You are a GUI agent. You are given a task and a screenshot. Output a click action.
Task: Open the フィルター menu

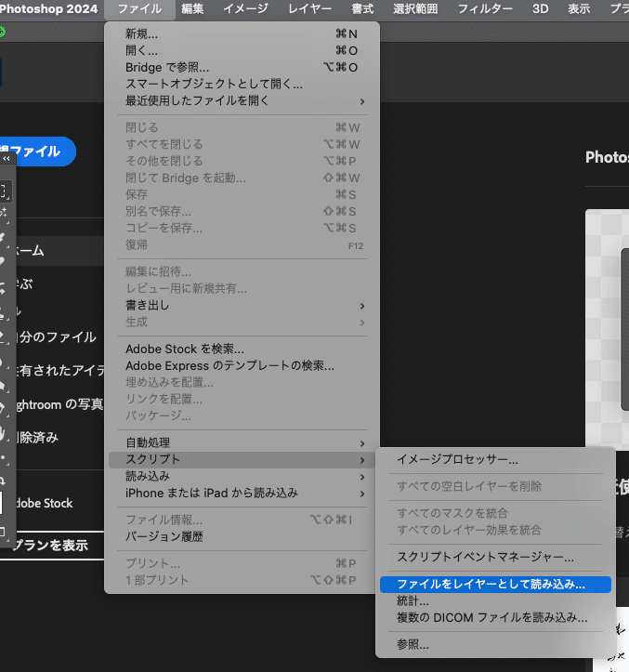[485, 8]
